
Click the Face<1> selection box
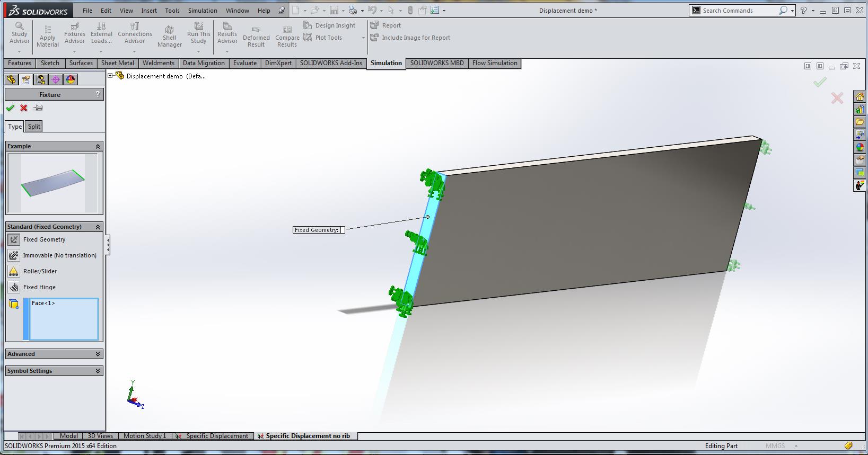point(64,319)
